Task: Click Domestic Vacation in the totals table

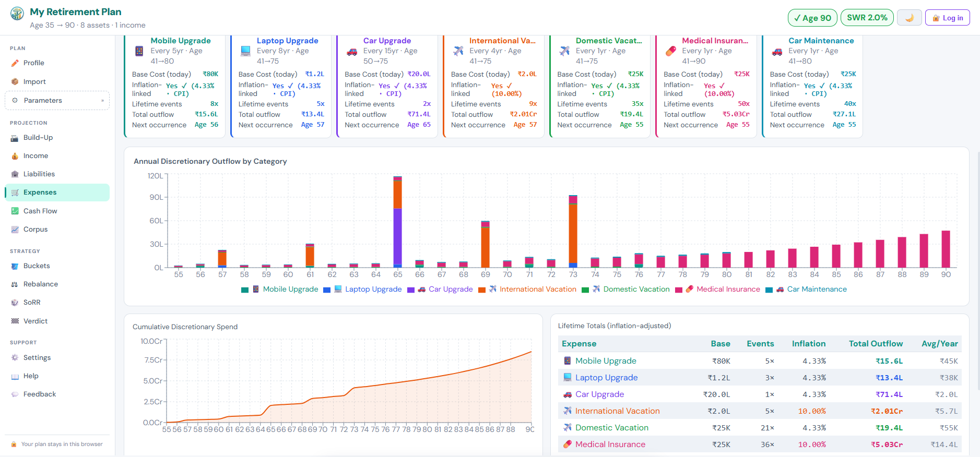Action: [612, 428]
